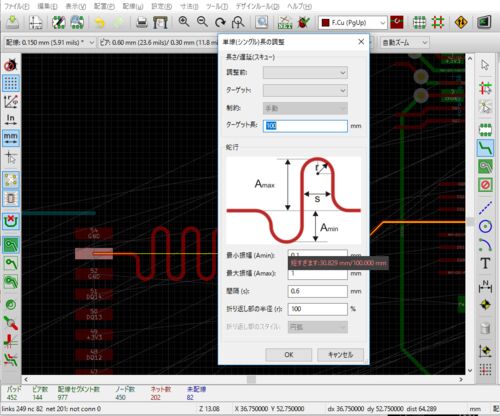
Task: Open the F.Cu layer selector dropdown
Action: [353, 23]
